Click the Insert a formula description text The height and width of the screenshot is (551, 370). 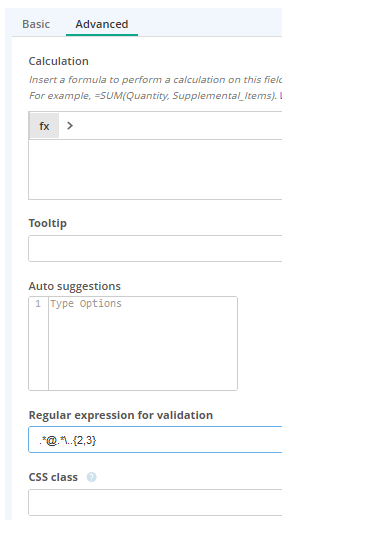click(155, 80)
